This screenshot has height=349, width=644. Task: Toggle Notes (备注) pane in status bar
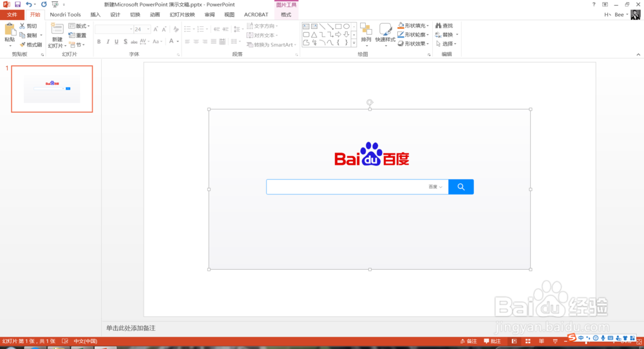[x=469, y=341]
